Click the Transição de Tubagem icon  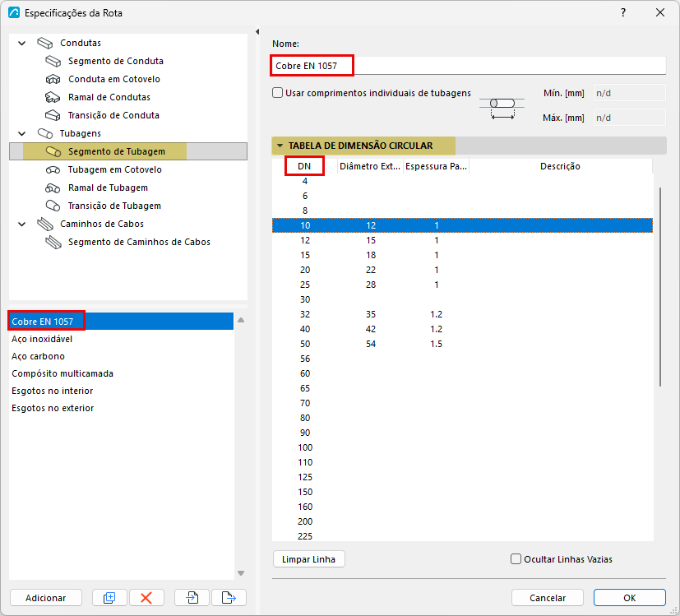pyautogui.click(x=53, y=206)
